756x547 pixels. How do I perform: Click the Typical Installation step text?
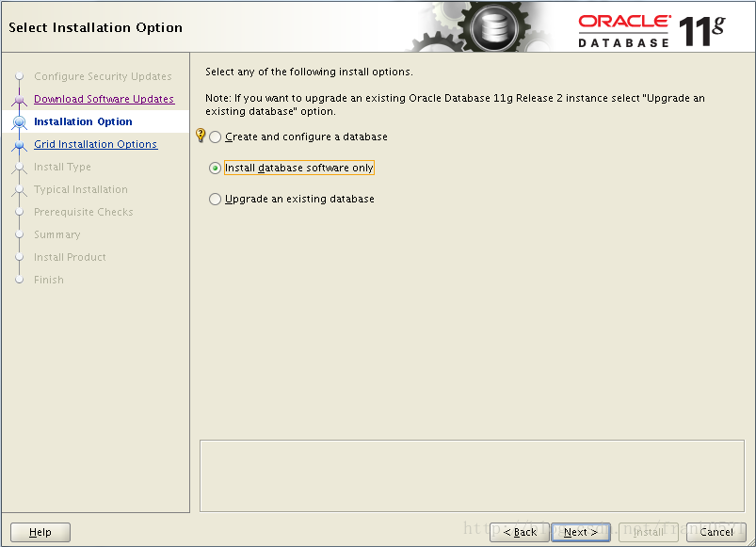81,189
